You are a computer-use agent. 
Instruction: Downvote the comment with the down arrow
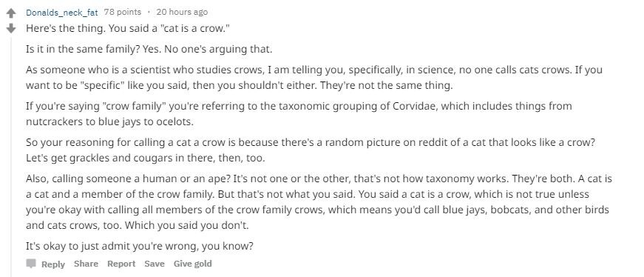pos(11,28)
